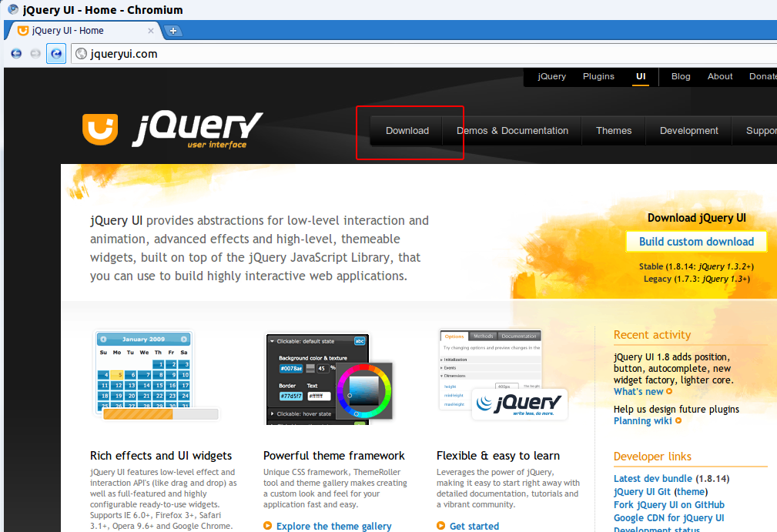The image size is (777, 532).
Task: Click the browser back arrow button
Action: coord(15,54)
